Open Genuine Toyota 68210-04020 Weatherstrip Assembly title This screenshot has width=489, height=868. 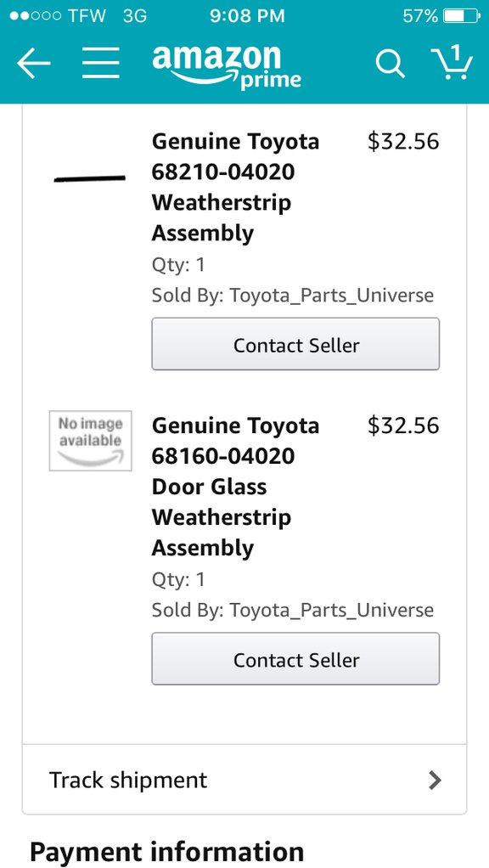(x=235, y=187)
